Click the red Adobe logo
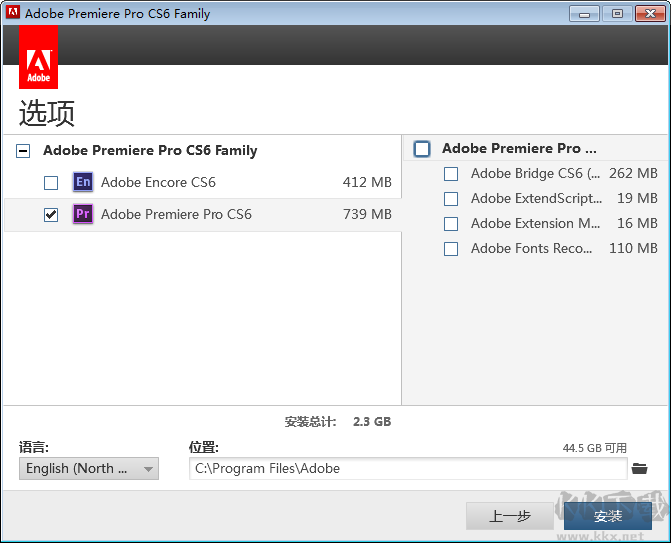The height and width of the screenshot is (543, 671). pyautogui.click(x=38, y=58)
